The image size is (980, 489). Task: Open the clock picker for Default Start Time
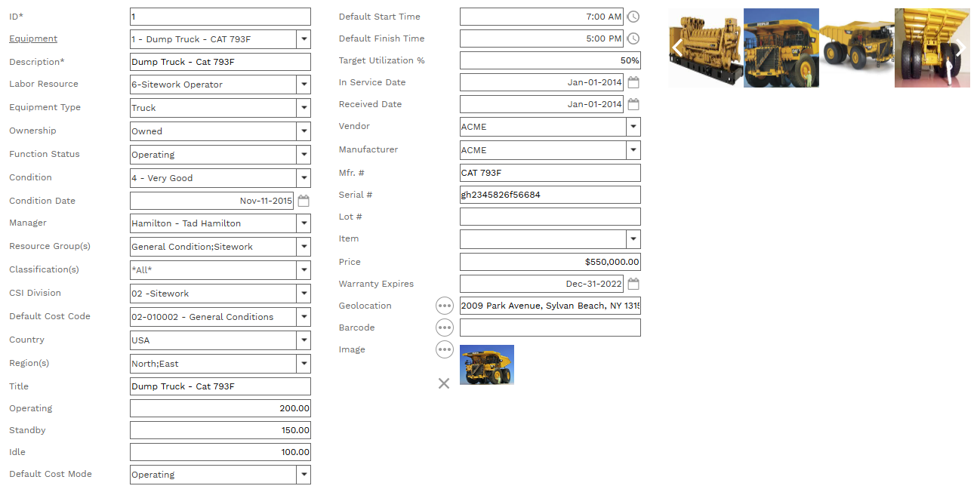coord(633,17)
